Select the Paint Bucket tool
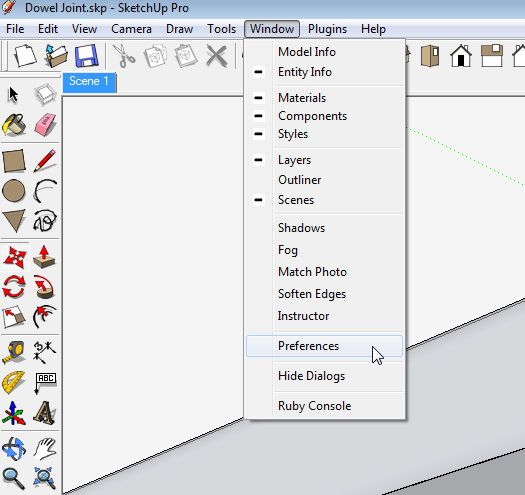 [14, 125]
